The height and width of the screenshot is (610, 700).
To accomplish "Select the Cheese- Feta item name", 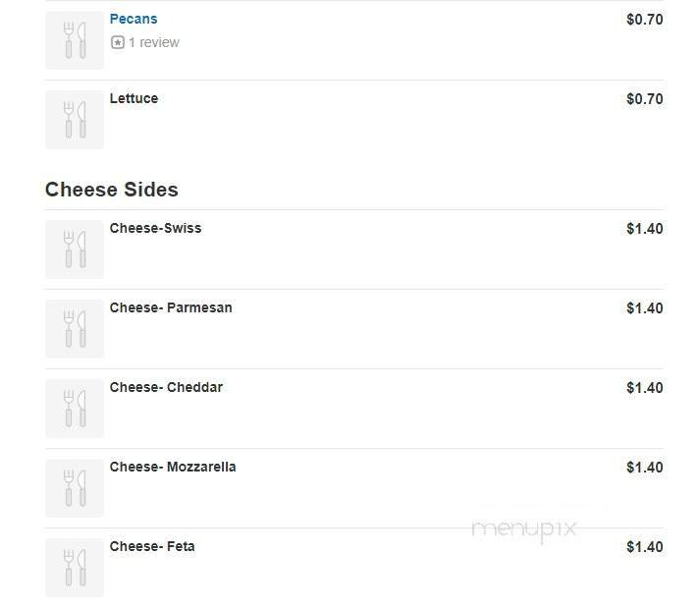I will tap(152, 546).
